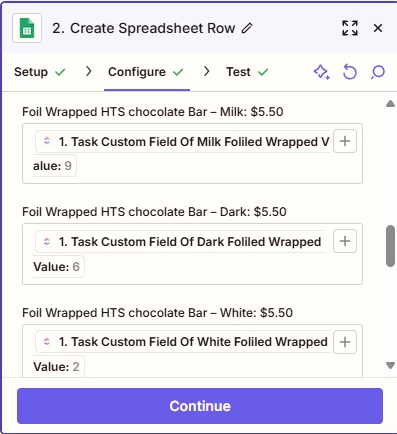Switch to the Configure tab
This screenshot has height=434, width=397.
tap(146, 72)
